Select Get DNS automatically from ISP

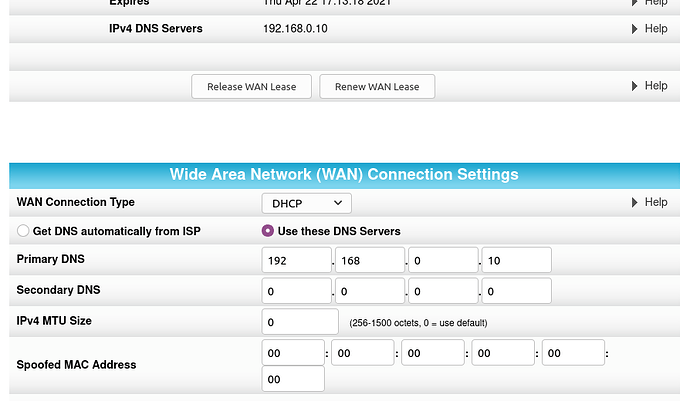point(23,231)
